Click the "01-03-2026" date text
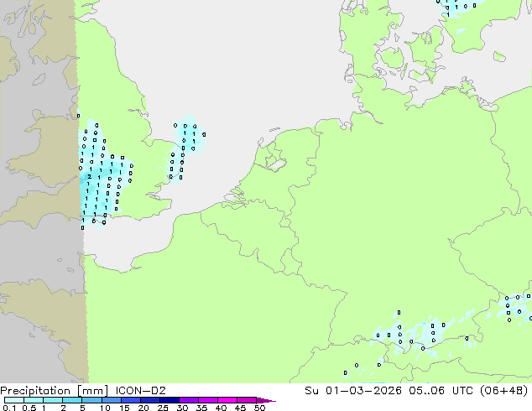This screenshot has height=411, width=532. (x=363, y=390)
